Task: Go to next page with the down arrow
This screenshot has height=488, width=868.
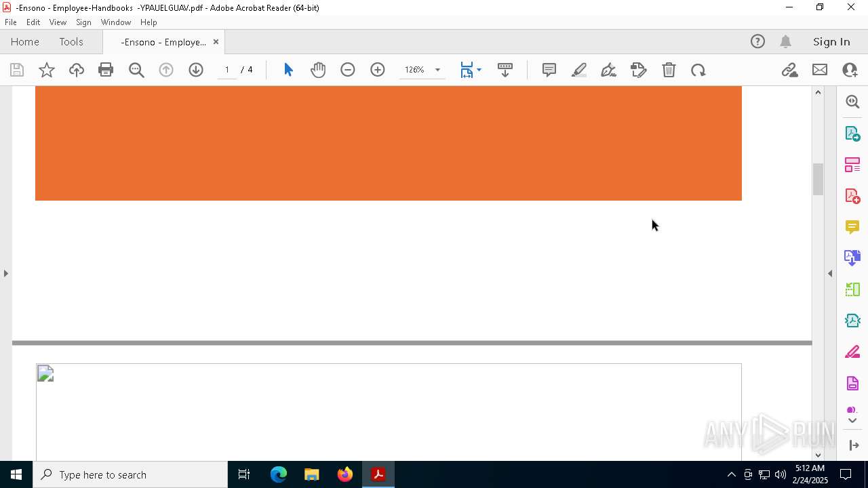Action: point(196,70)
